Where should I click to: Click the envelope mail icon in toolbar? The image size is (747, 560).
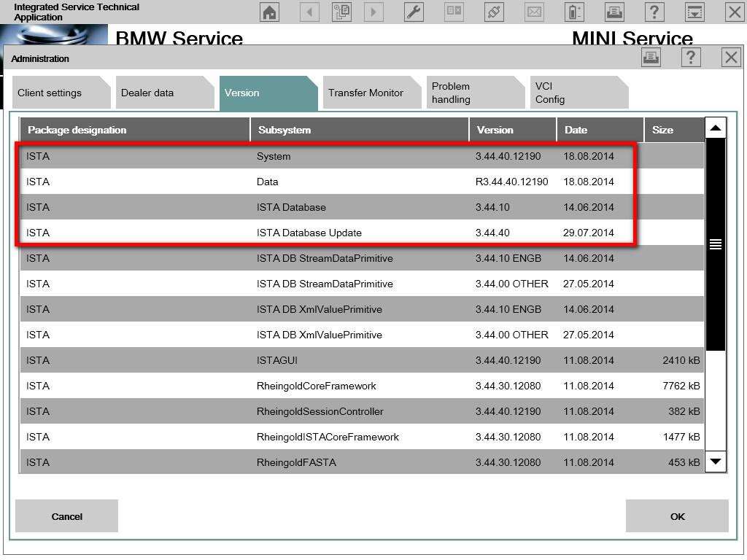(x=534, y=12)
